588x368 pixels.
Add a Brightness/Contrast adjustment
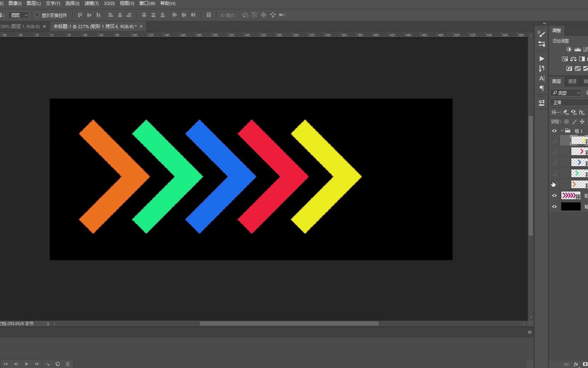(569, 49)
